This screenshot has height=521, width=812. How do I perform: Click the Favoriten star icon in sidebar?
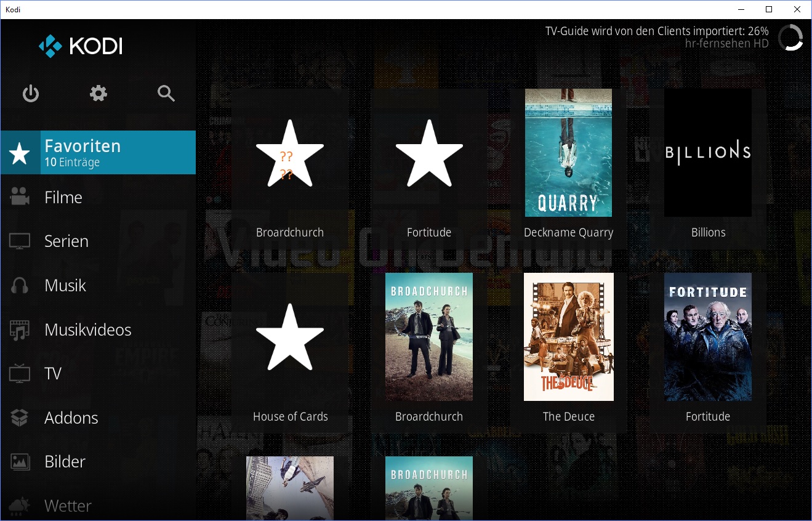point(20,153)
